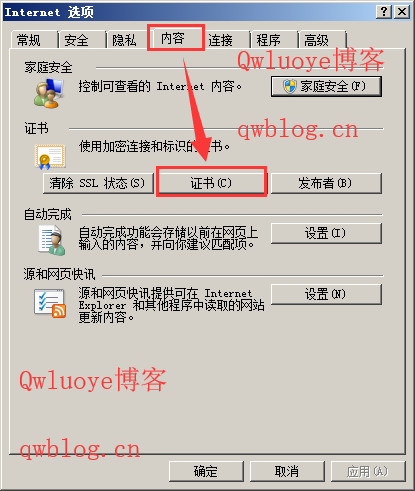This screenshot has height=491, width=415.
Task: Open the 家庭安全(F) shield button
Action: (326, 86)
